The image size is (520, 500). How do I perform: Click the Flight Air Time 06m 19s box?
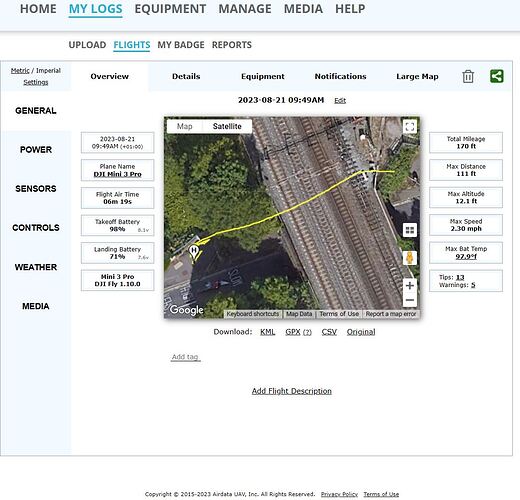[x=117, y=198]
